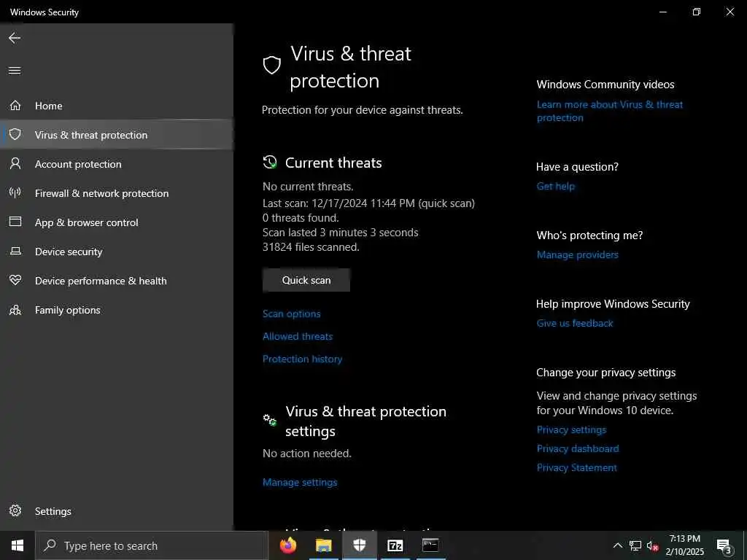Open Scan options link
The width and height of the screenshot is (747, 560).
coord(292,314)
